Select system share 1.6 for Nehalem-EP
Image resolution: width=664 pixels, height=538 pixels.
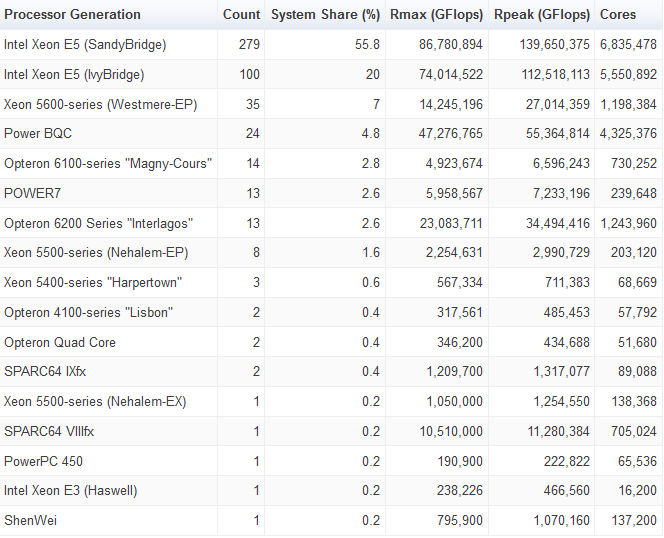(371, 253)
